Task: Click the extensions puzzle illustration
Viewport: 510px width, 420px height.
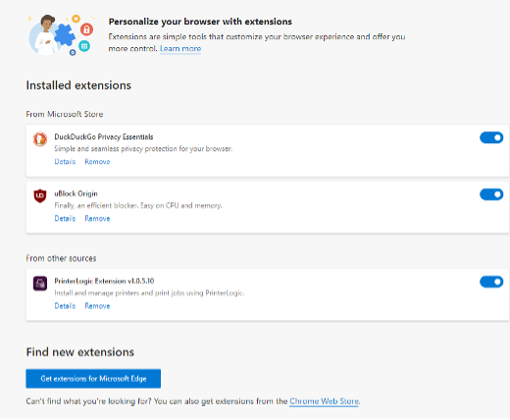Action: [x=61, y=35]
